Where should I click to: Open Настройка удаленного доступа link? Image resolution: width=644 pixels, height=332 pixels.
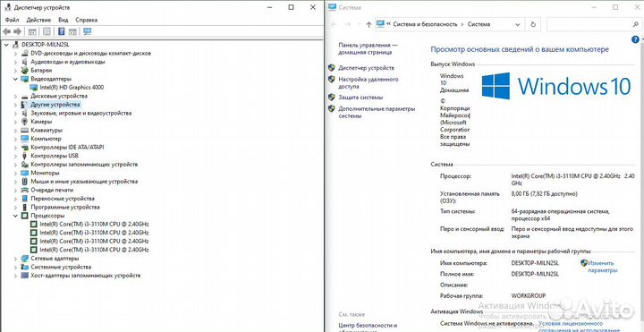[x=369, y=83]
